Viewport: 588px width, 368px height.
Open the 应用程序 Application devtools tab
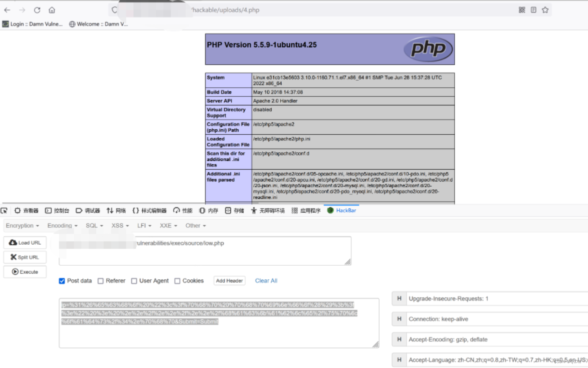pyautogui.click(x=306, y=211)
